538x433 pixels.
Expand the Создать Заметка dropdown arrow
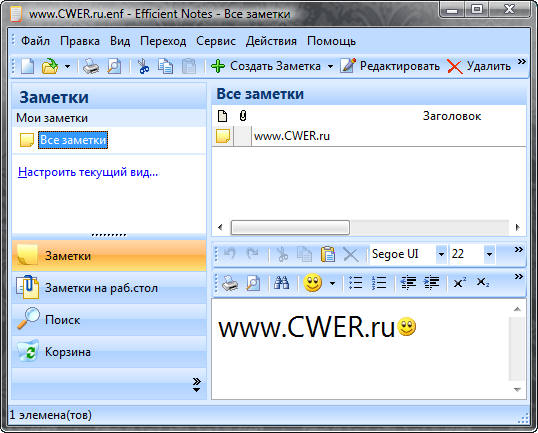330,66
